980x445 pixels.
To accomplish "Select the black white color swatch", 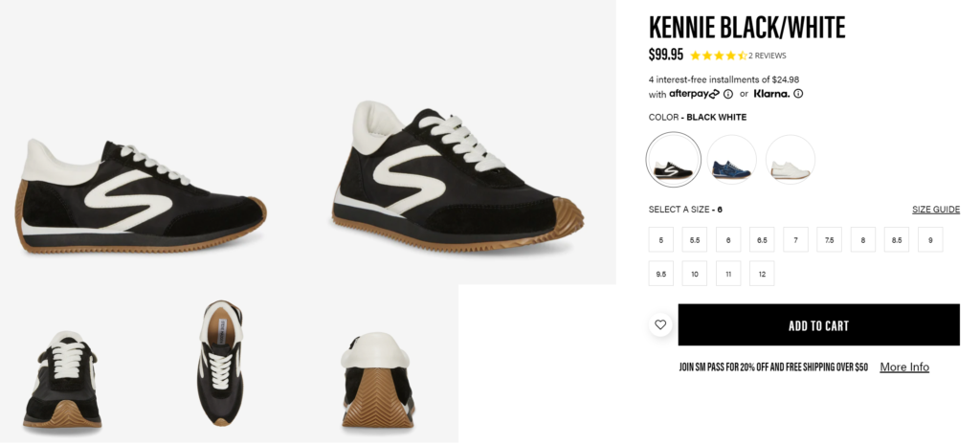I will 674,160.
